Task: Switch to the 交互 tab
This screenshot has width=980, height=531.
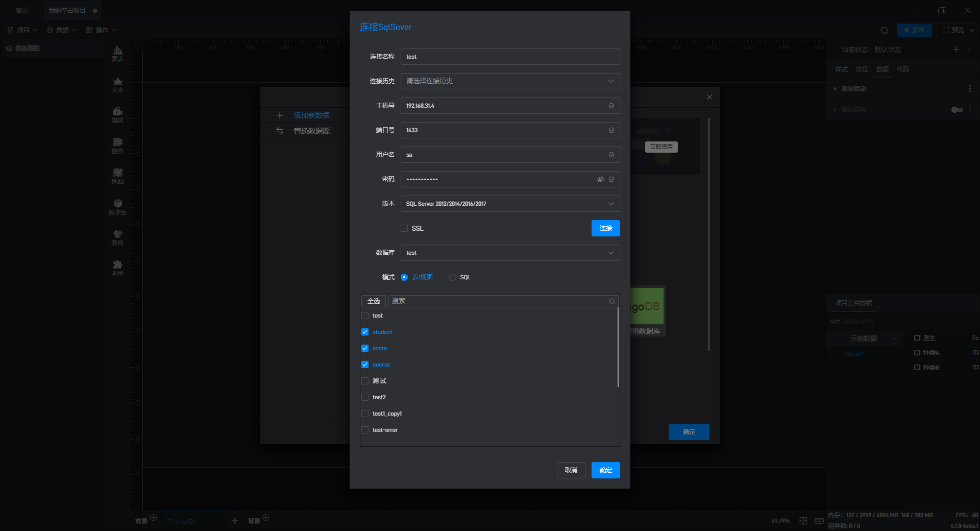Action: click(x=862, y=69)
